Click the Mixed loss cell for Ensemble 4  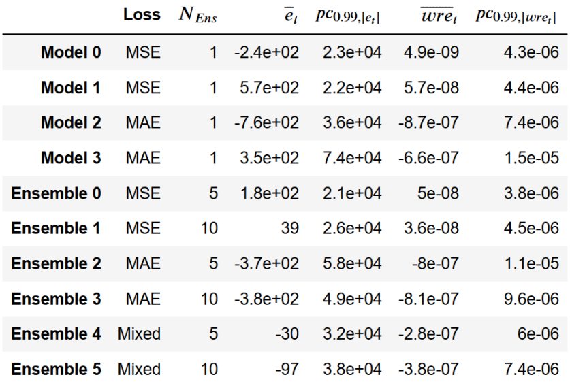click(x=139, y=334)
